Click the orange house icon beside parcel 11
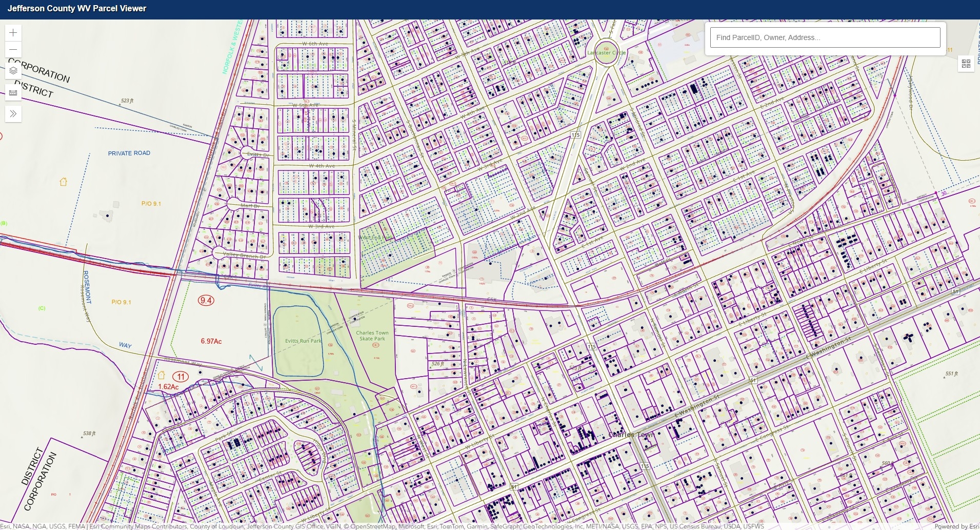Screen dimensions: 980x530 click(162, 376)
